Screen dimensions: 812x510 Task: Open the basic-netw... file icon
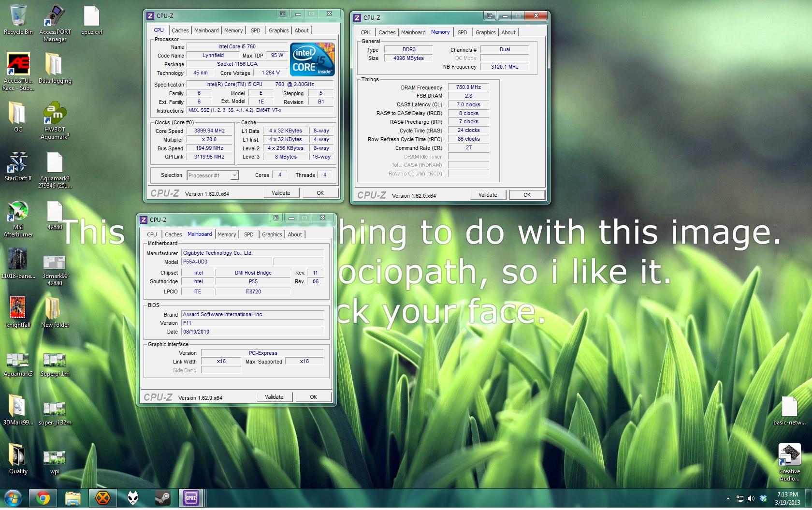(x=789, y=410)
